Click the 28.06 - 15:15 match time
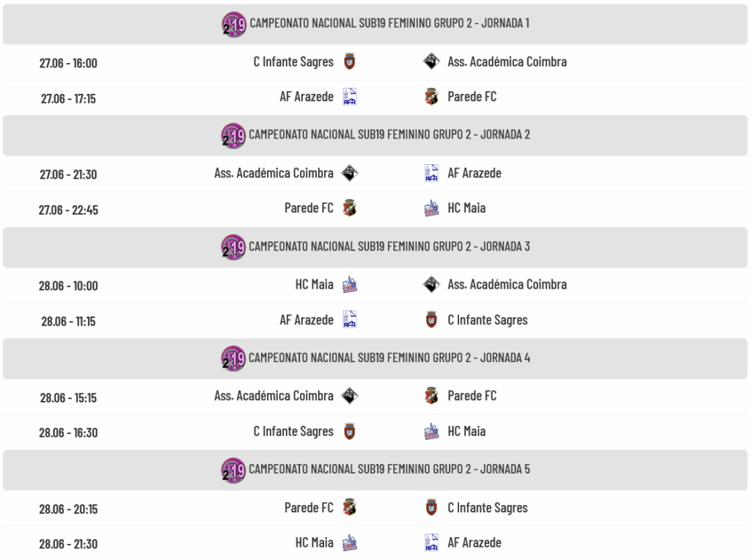This screenshot has height=560, width=751. pyautogui.click(x=68, y=398)
